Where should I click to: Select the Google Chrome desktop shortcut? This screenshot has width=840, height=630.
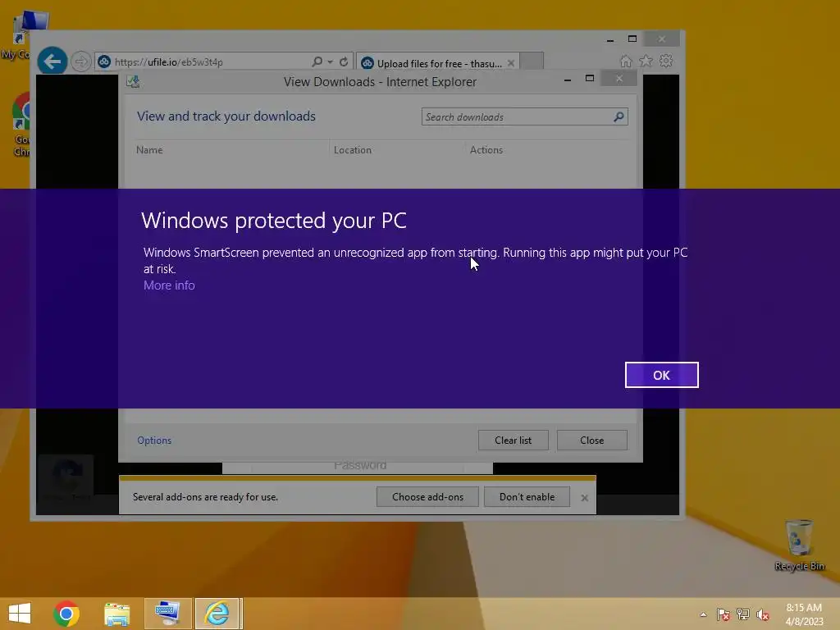pyautogui.click(x=21, y=125)
